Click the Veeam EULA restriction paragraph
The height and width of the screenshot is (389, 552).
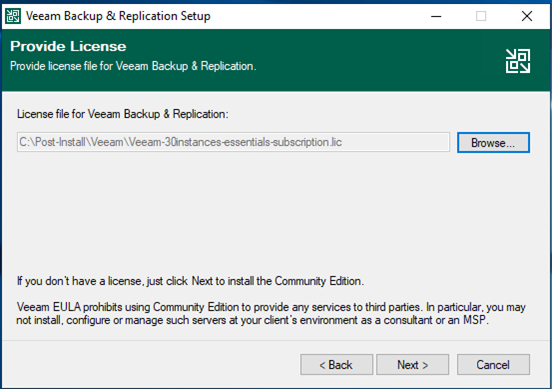pos(271,313)
